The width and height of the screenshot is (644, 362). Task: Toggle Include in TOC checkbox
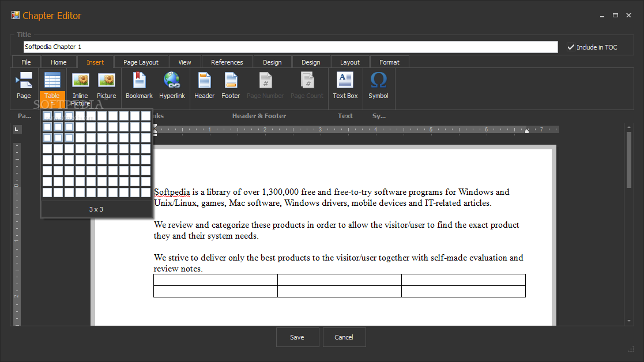pos(571,47)
